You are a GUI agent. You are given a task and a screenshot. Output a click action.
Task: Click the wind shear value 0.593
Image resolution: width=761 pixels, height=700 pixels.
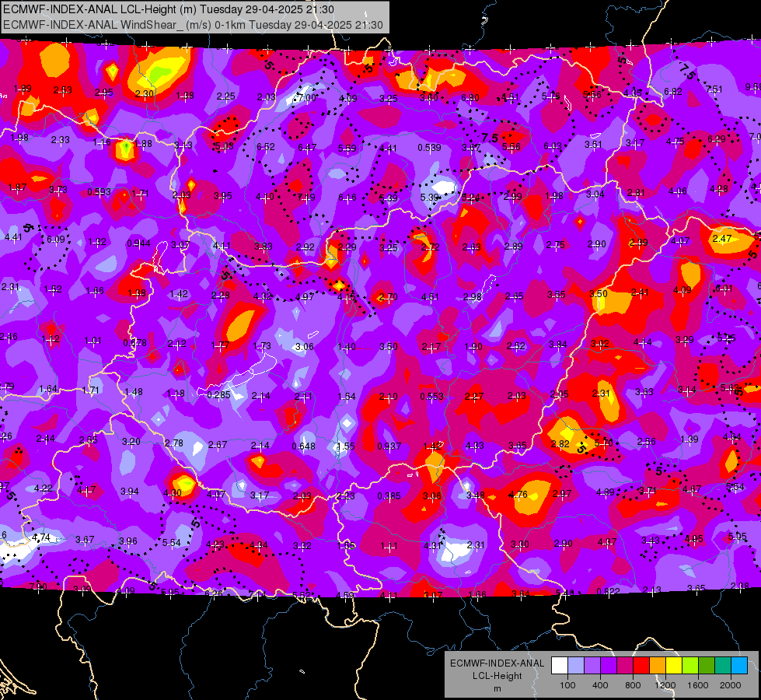[99, 192]
